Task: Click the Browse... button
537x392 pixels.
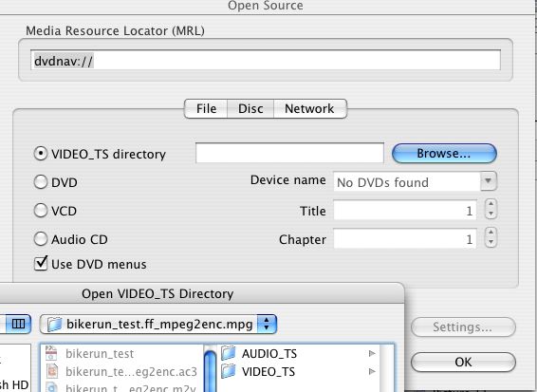Action: point(444,153)
